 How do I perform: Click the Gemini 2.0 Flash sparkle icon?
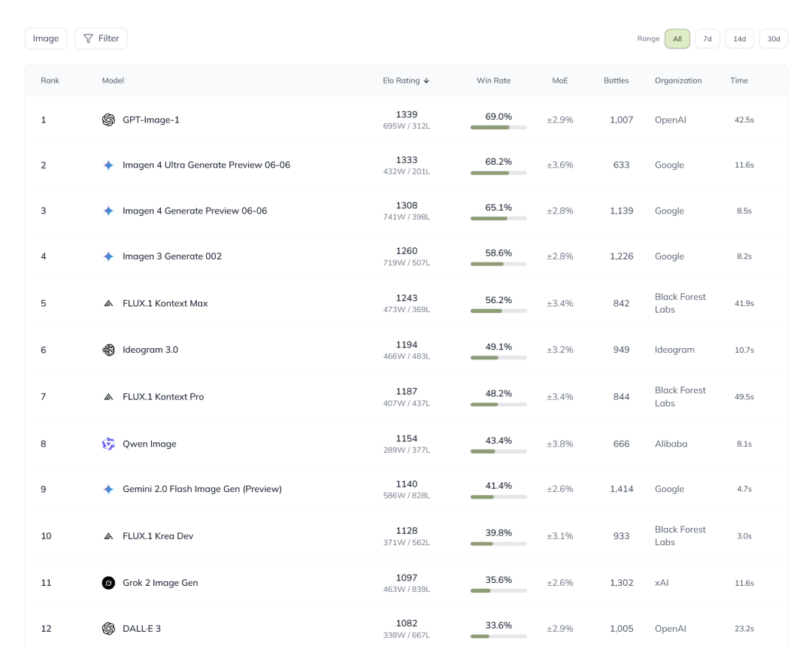108,489
